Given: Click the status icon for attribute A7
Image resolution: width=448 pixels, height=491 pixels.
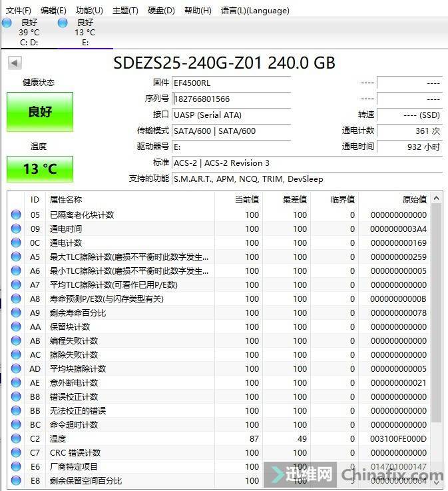Looking at the screenshot, I should [16, 284].
